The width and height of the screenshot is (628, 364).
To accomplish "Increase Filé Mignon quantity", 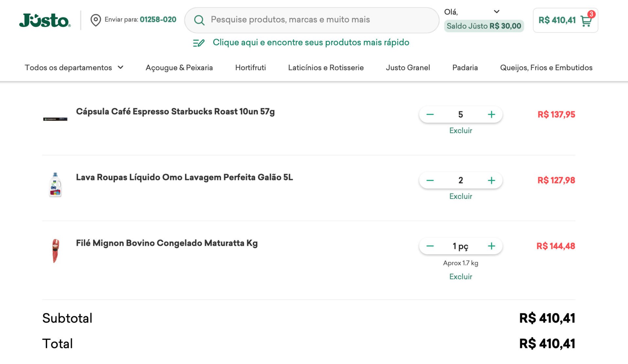I will pyautogui.click(x=491, y=246).
